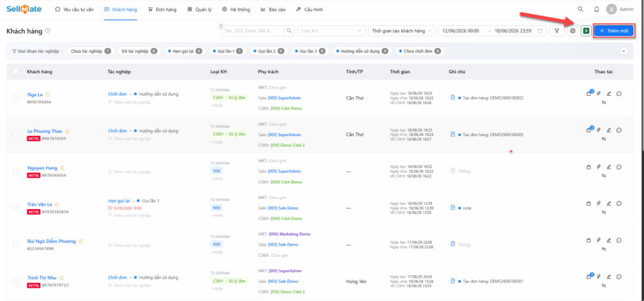Screen dimensions: 644x301
Task: Select the checkbox for Nga Le
Action: [16, 98]
